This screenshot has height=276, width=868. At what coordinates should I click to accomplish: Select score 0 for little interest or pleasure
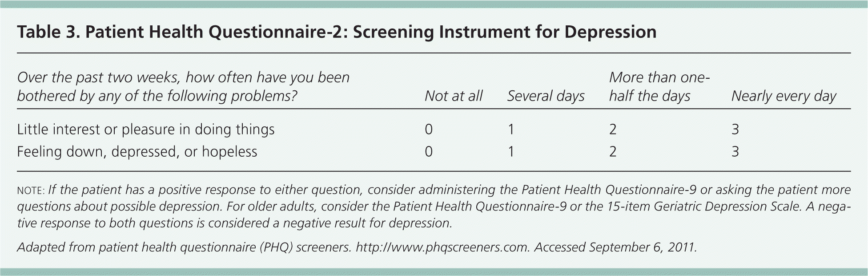[429, 130]
